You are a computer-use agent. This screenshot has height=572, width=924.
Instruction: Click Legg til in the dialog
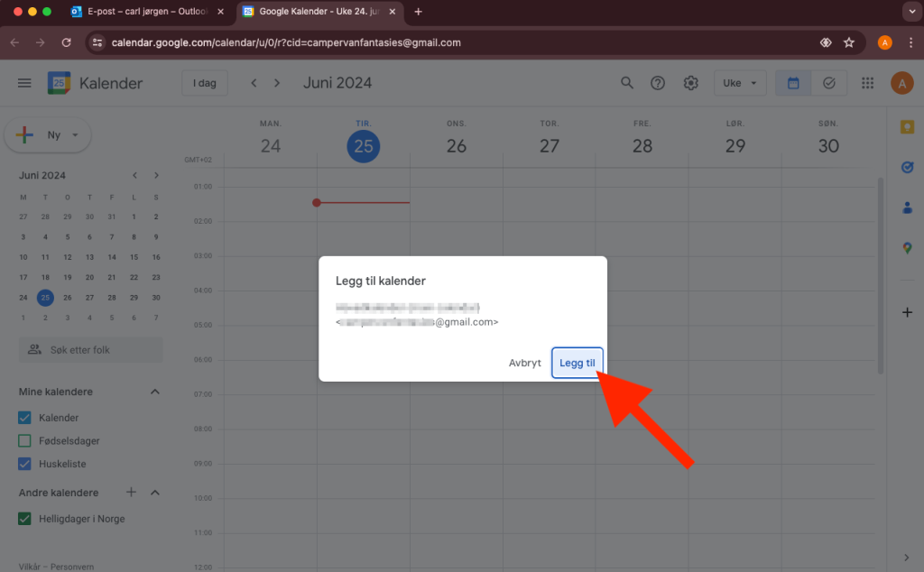577,363
